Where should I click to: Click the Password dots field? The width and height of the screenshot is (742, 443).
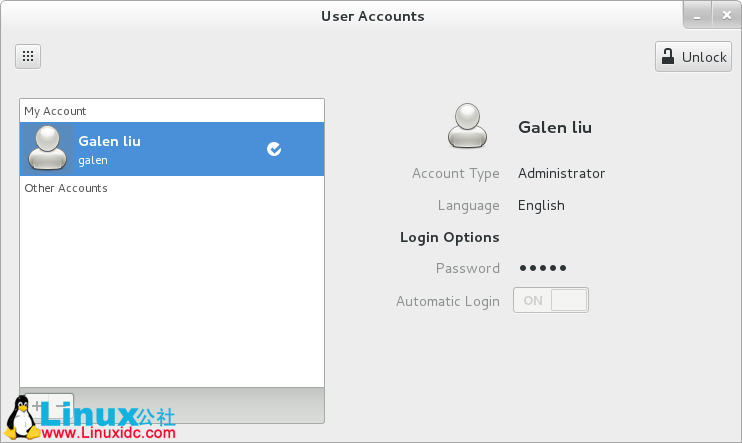tap(543, 268)
